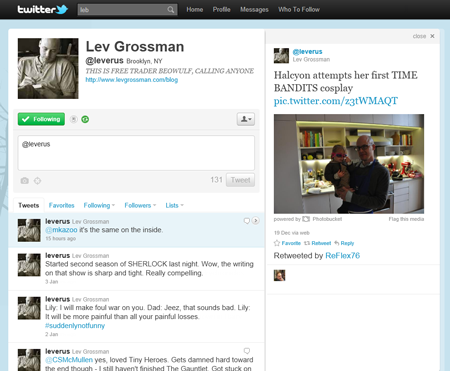Click the add-location crosshair icon
This screenshot has height=371, width=450.
tap(37, 181)
